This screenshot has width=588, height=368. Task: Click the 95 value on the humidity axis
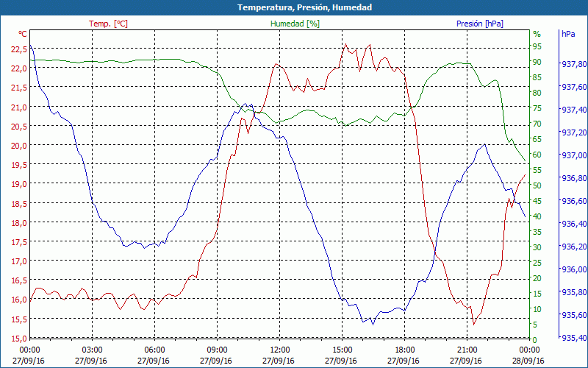click(537, 46)
